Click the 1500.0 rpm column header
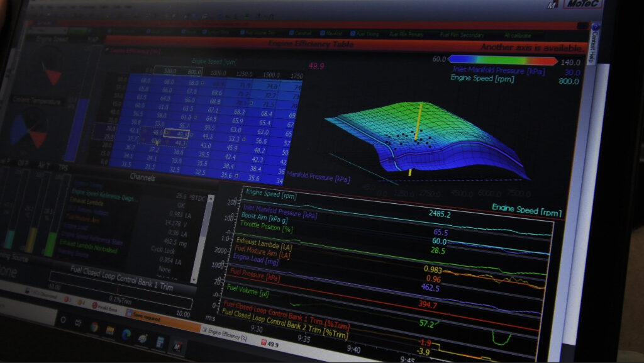The height and width of the screenshot is (363, 644). coord(272,75)
